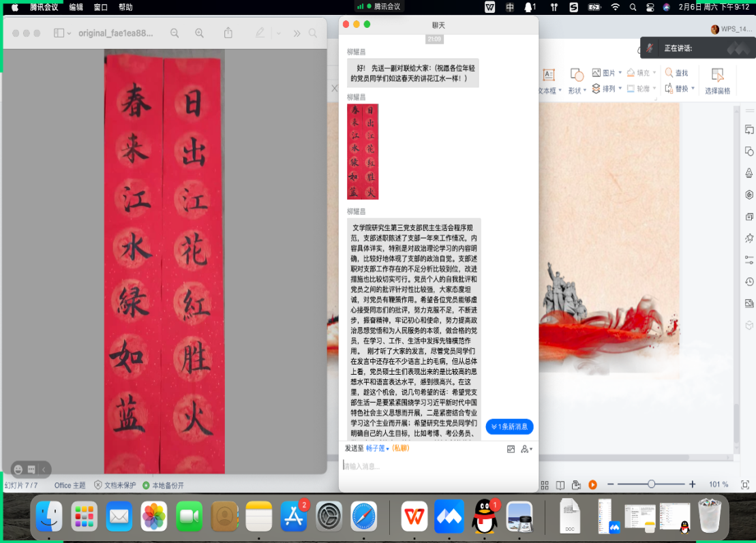The height and width of the screenshot is (543, 756).
Task: Click the Preview sidebar toggle icon
Action: (x=59, y=33)
